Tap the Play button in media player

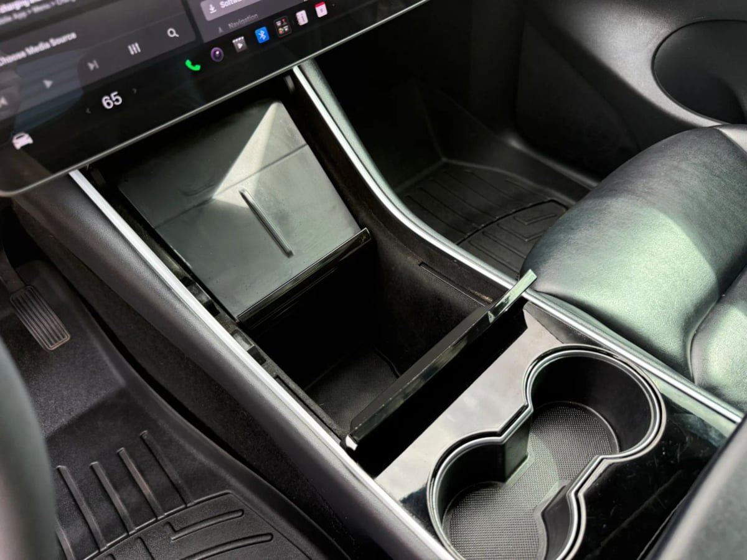(48, 83)
